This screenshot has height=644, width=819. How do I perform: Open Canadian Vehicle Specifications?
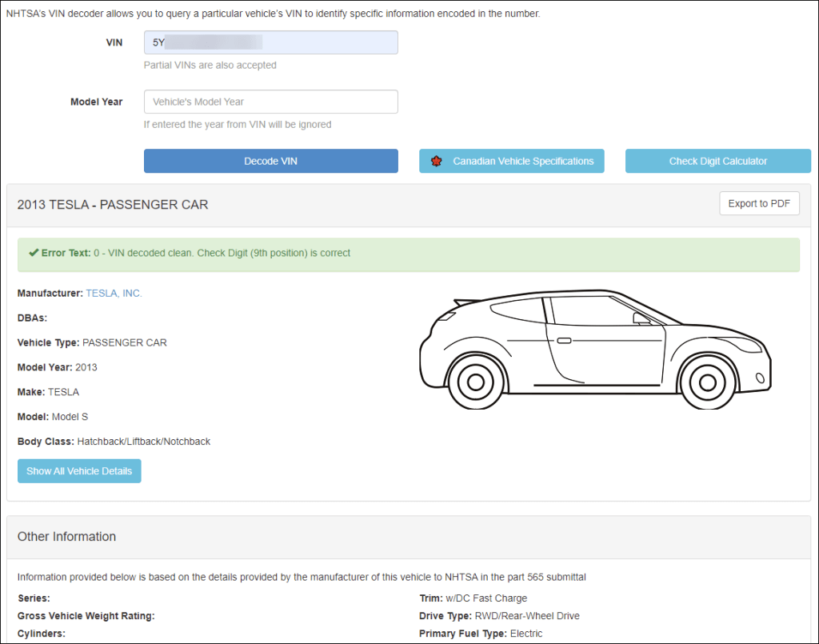click(x=511, y=161)
